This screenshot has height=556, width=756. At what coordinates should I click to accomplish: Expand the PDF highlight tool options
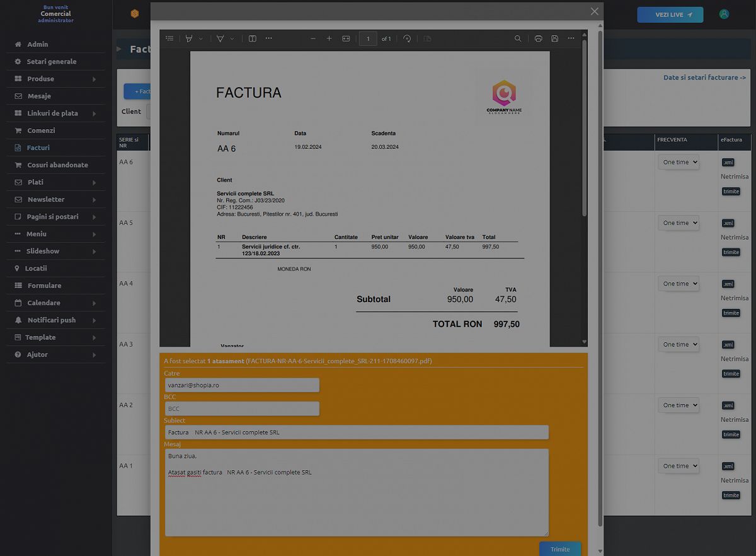[x=201, y=38]
